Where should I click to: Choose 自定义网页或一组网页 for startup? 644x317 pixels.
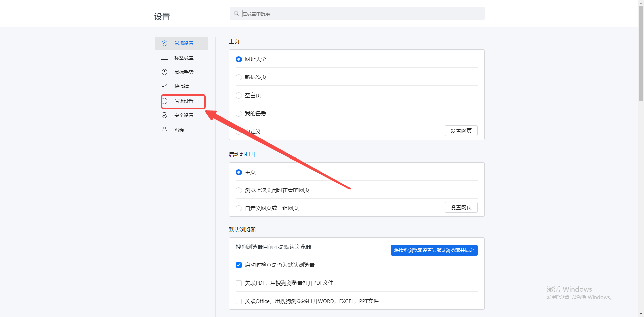pyautogui.click(x=239, y=208)
